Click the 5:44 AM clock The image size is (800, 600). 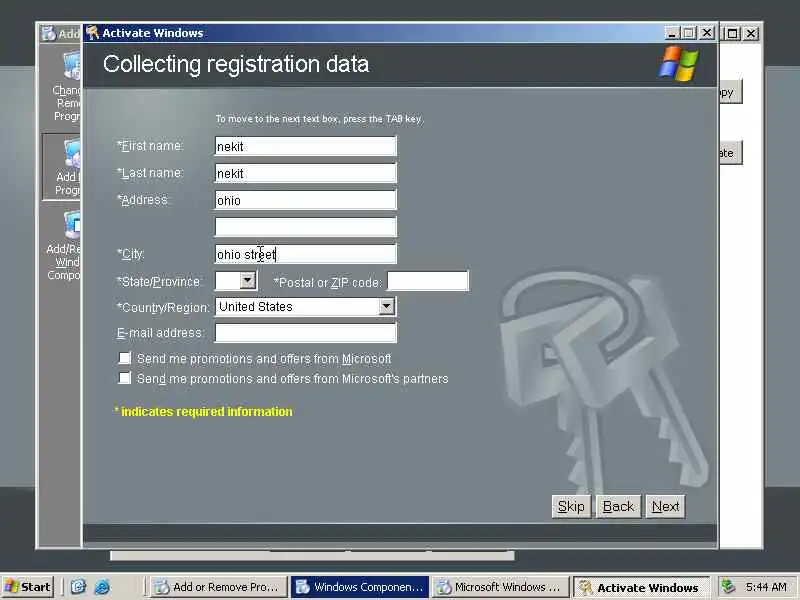click(766, 587)
